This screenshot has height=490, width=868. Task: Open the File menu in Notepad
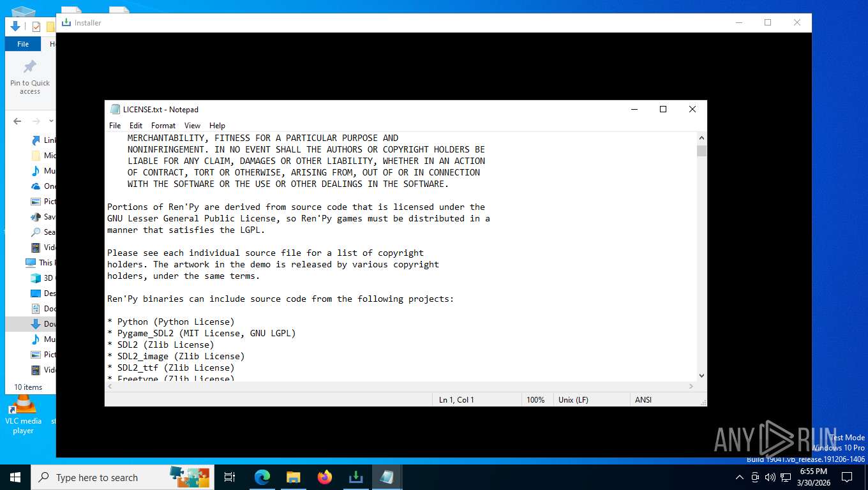click(x=115, y=126)
